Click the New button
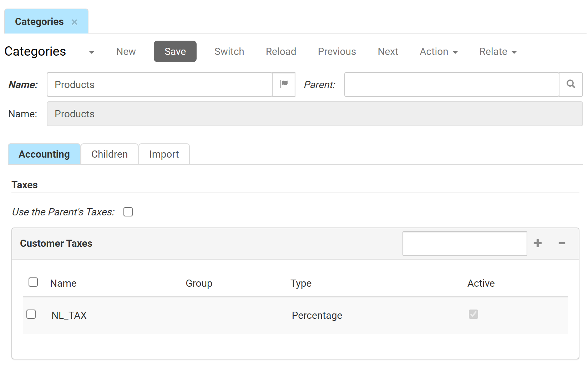This screenshot has height=373, width=588. 126,52
